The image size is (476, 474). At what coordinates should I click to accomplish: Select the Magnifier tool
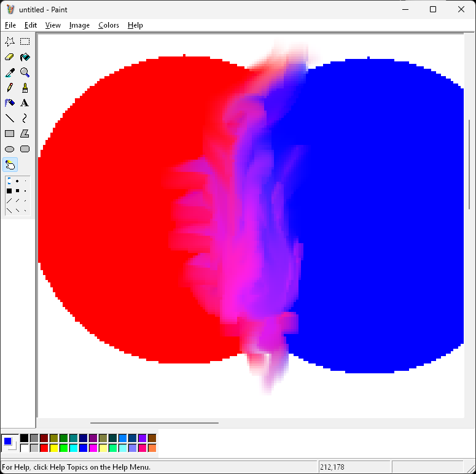click(x=25, y=72)
